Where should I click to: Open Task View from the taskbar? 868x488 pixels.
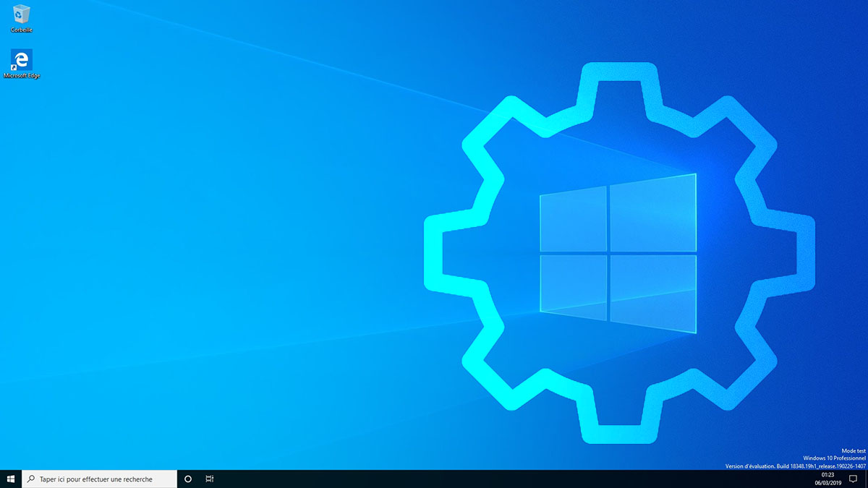pyautogui.click(x=209, y=479)
